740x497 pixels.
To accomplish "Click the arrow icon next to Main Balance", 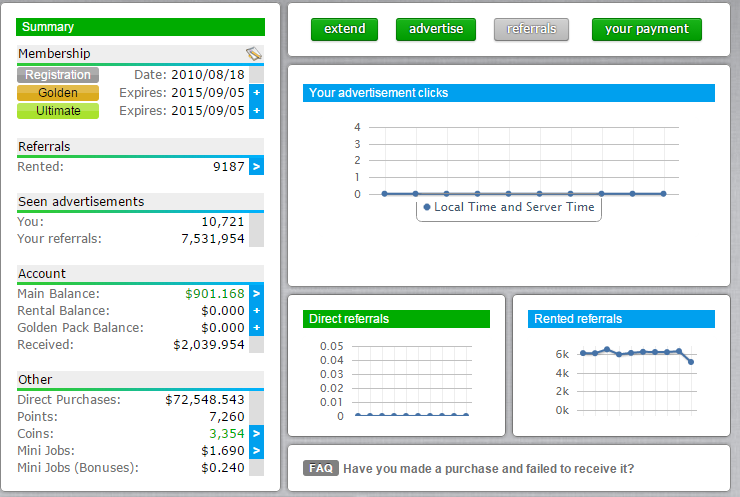I will (257, 294).
